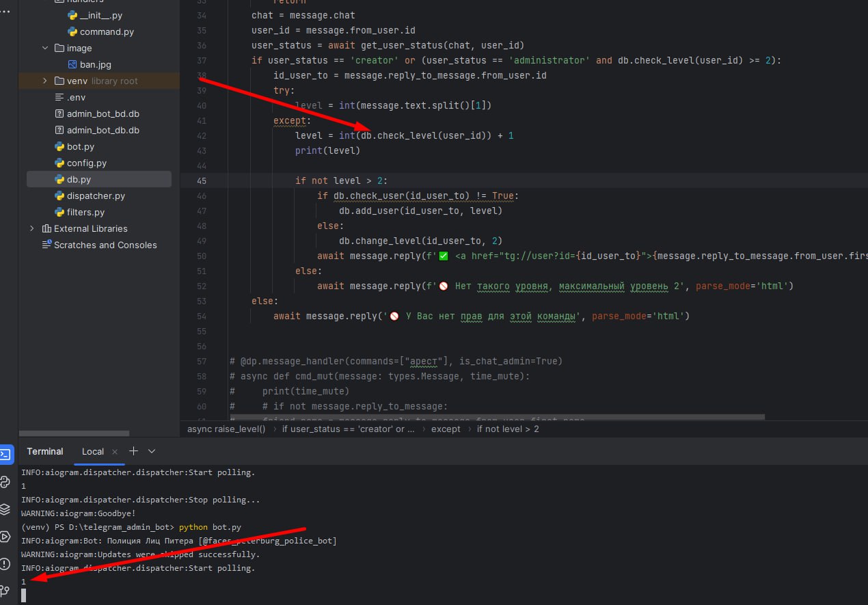Click breadcrumb 'except'
This screenshot has width=868, height=605.
pyautogui.click(x=446, y=429)
